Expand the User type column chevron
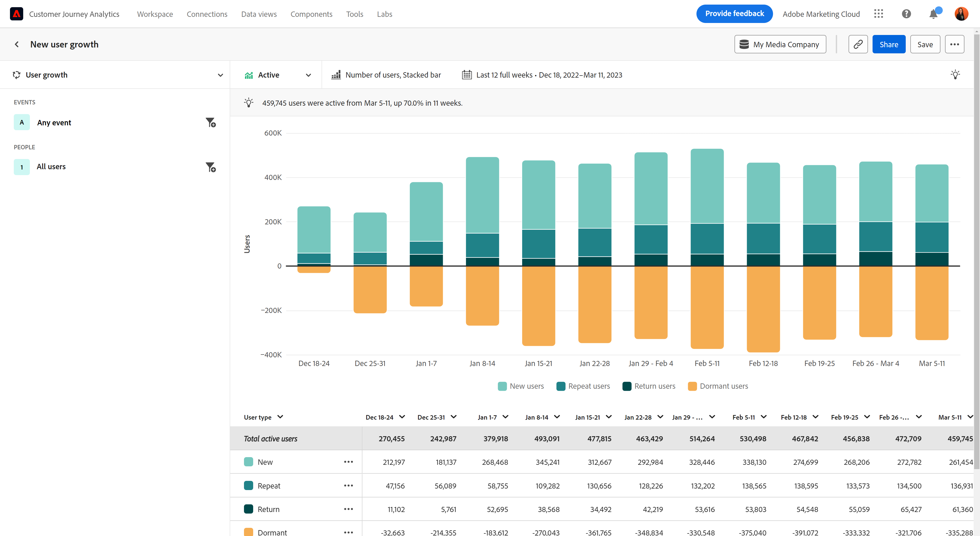This screenshot has width=980, height=536. (280, 417)
